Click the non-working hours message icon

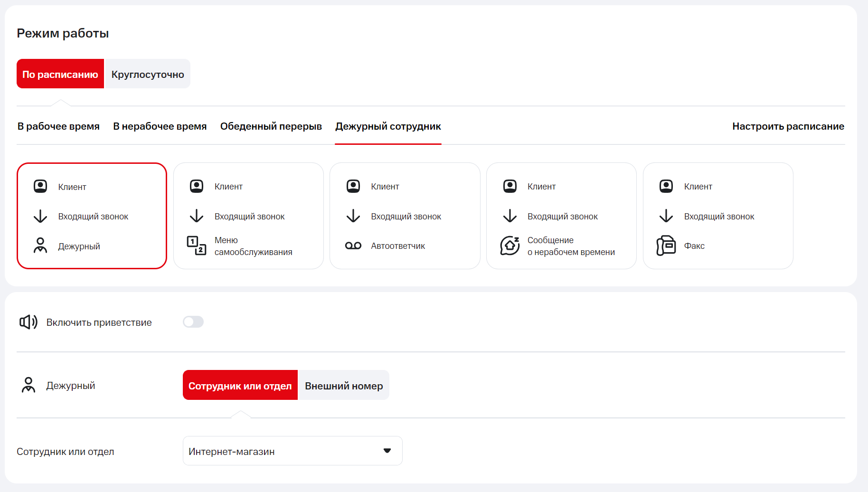point(509,246)
